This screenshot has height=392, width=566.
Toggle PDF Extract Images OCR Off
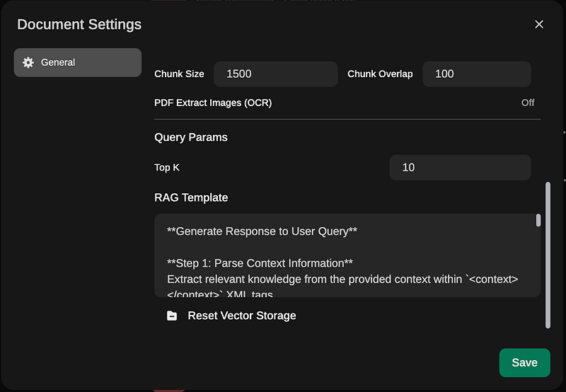[x=528, y=103]
